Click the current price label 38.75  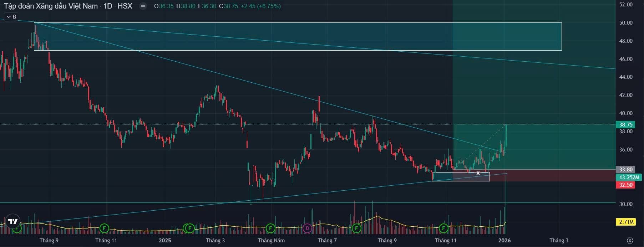point(625,125)
